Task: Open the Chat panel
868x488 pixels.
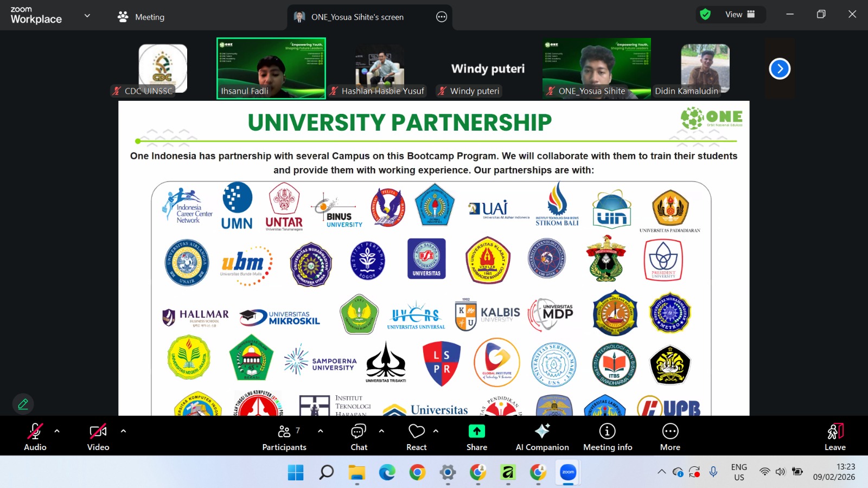Action: (x=359, y=437)
